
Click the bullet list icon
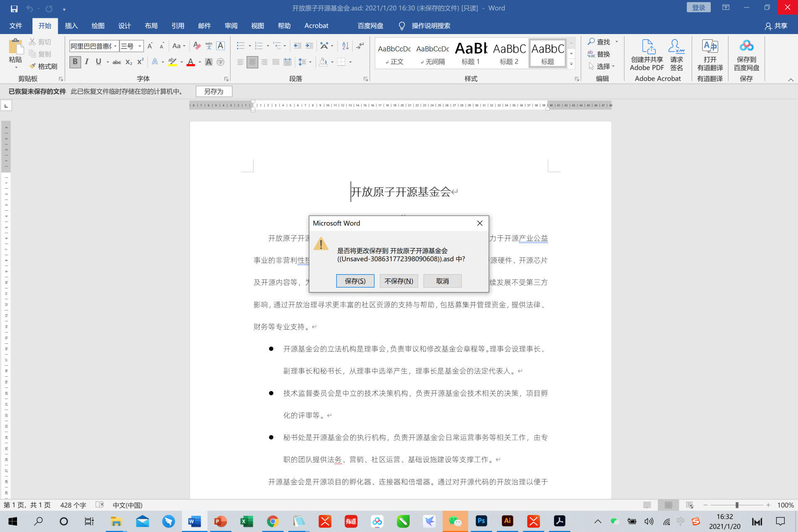tap(240, 46)
